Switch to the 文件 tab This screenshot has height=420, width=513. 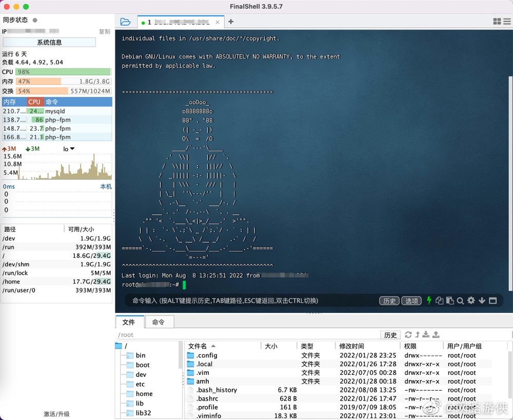pos(130,322)
